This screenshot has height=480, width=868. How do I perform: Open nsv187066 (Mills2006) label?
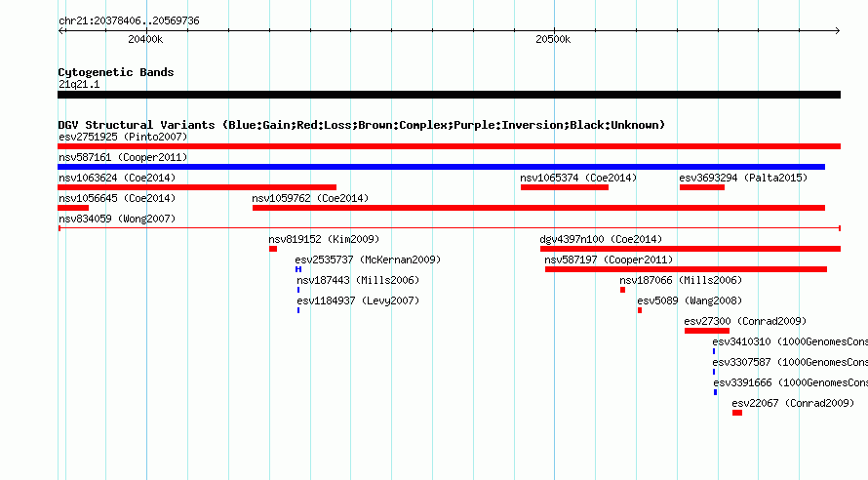(681, 280)
